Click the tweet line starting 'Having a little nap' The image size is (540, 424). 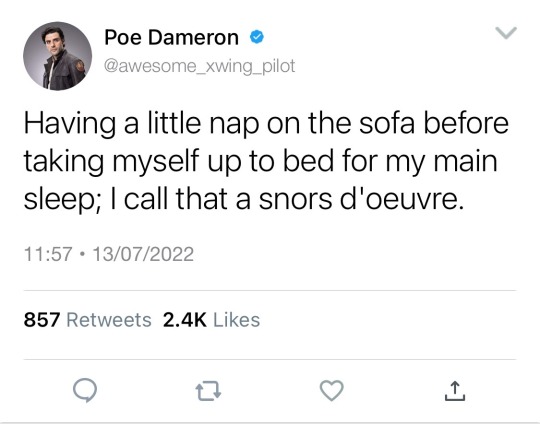click(266, 124)
